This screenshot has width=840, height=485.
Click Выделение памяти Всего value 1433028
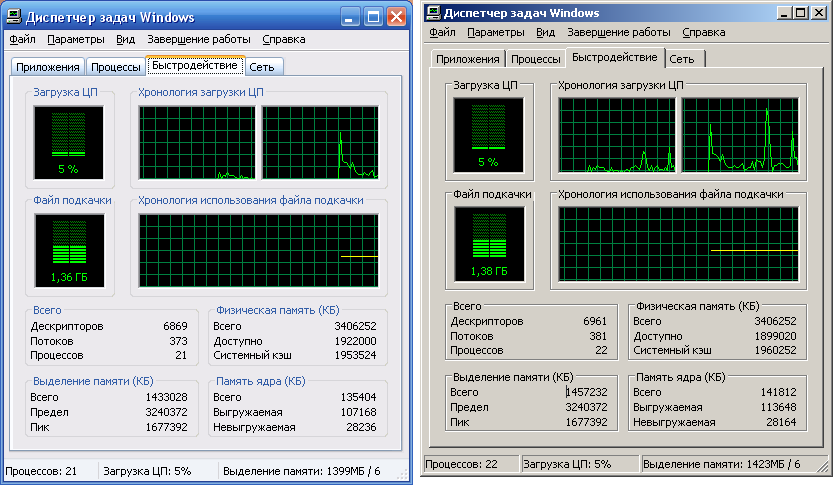(x=167, y=398)
